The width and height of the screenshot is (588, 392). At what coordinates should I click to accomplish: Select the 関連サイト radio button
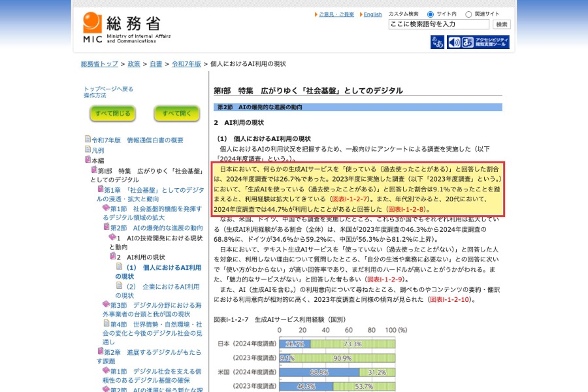[468, 14]
